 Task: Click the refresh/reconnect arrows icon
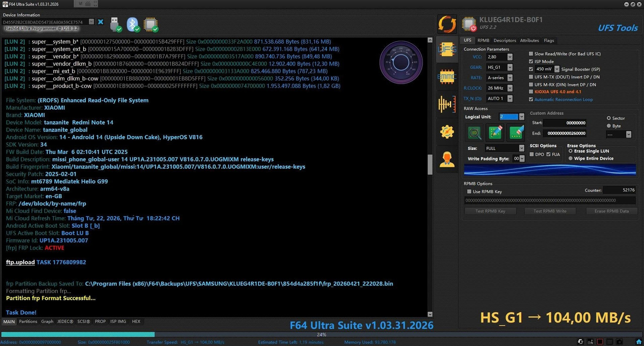(x=447, y=24)
